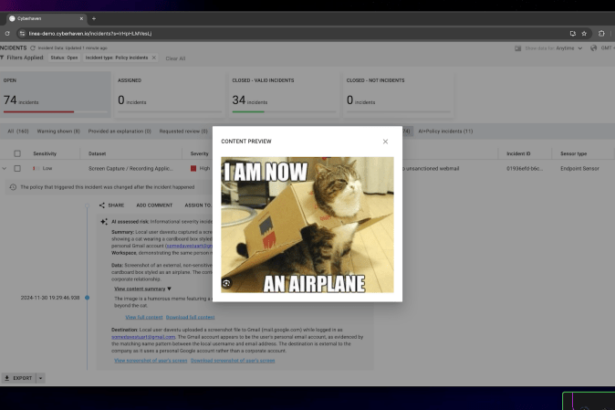Expand View content summary disclosure
Viewport: 615px width, 410px height.
(143, 289)
